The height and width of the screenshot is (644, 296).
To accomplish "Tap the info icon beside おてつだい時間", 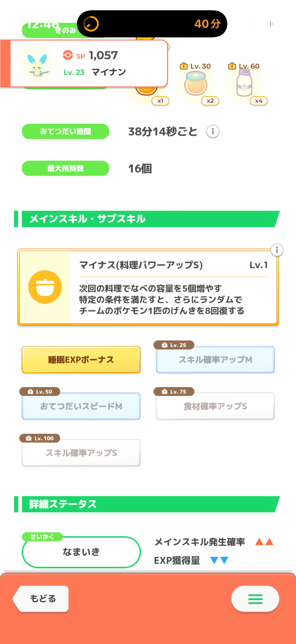I will click(213, 131).
